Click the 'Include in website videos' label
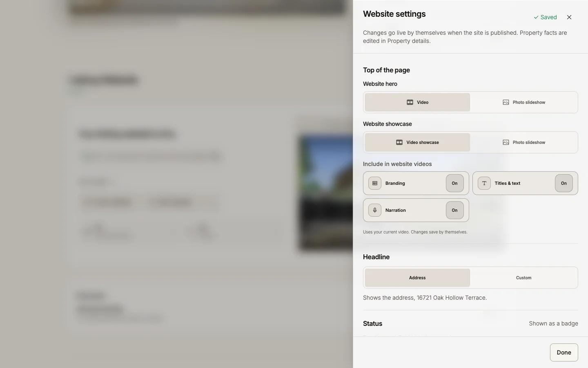Image resolution: width=588 pixels, height=368 pixels. click(397, 164)
